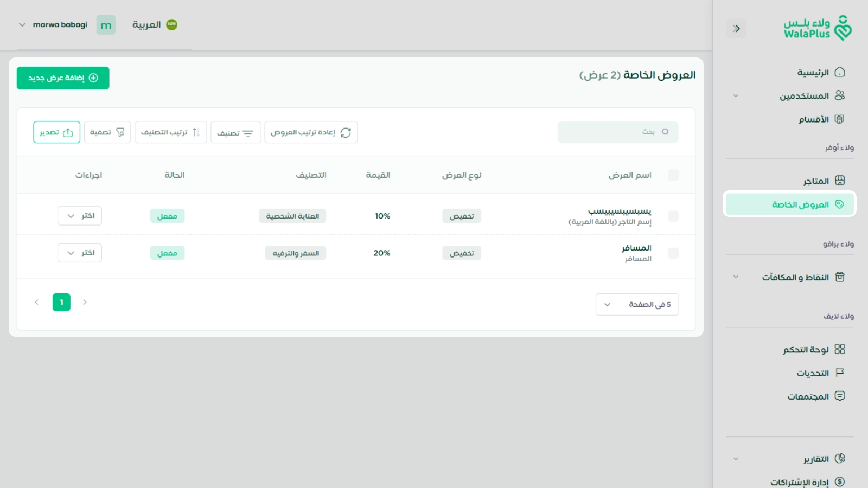This screenshot has height=488, width=868.
Task: Click the تصنيف button
Action: 235,132
